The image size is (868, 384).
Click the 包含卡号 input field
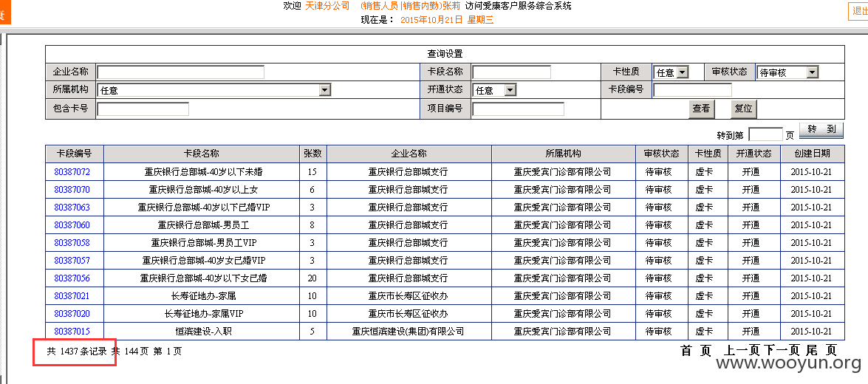[143, 109]
